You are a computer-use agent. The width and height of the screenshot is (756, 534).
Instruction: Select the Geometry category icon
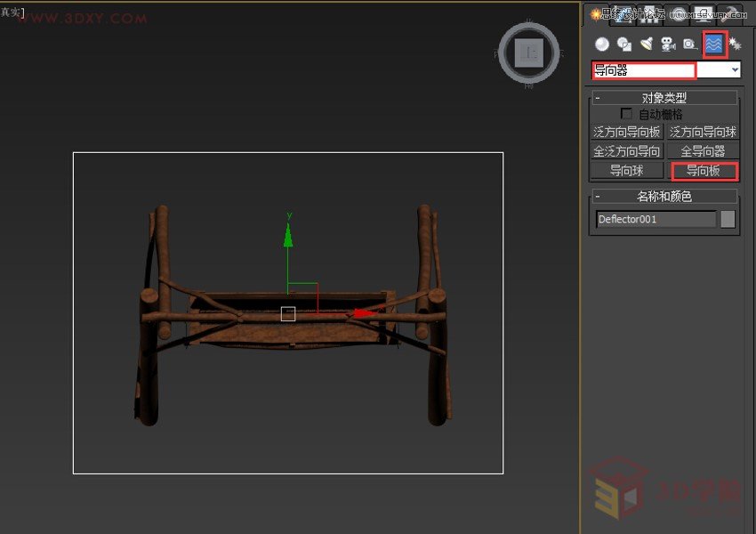click(602, 44)
